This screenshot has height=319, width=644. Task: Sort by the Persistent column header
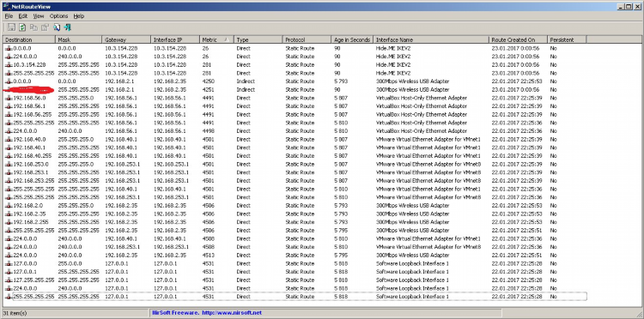click(x=567, y=39)
